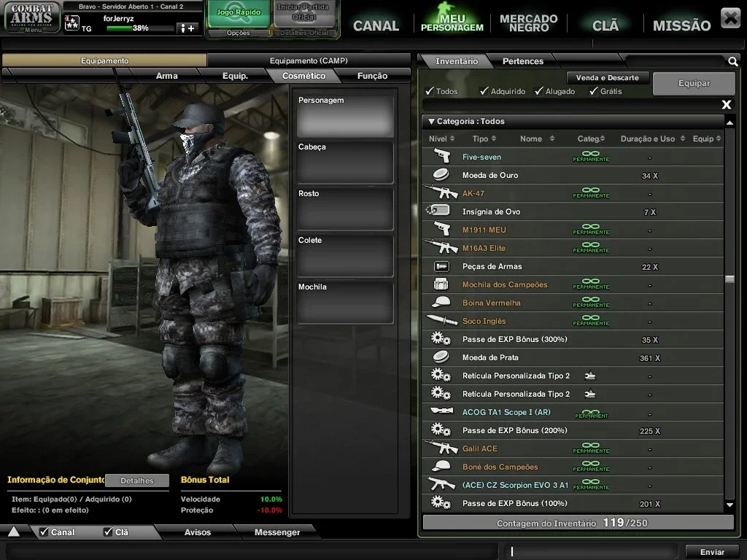Click the ACOG TA1 Scope icon

coord(441,411)
